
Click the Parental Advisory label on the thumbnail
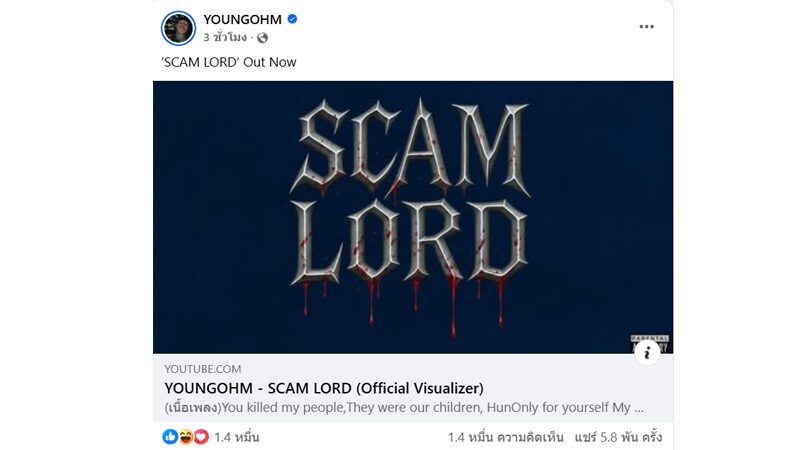pos(650,341)
